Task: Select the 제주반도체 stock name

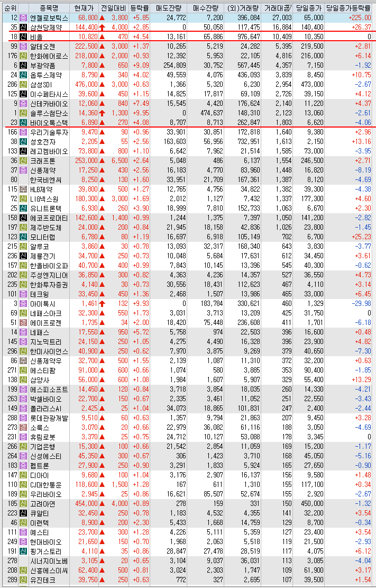Action: 45,228
